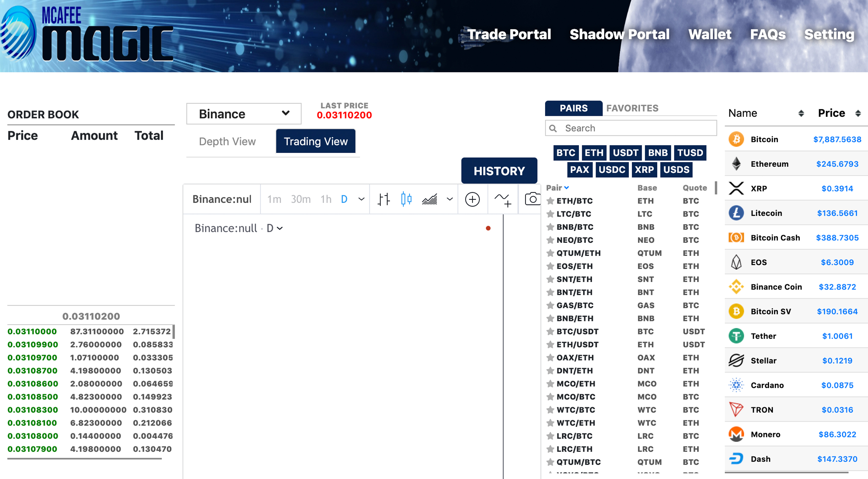The width and height of the screenshot is (868, 479).
Task: Click the camera snapshot icon
Action: click(532, 199)
